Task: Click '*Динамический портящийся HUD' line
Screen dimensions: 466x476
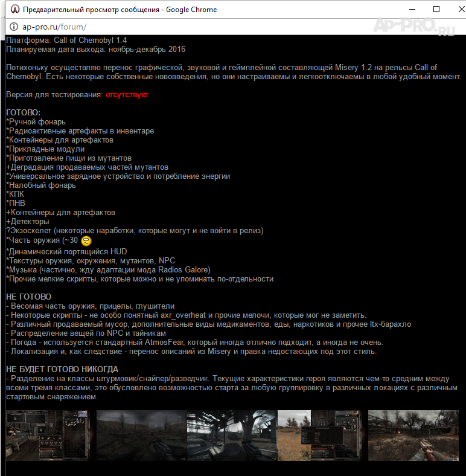Action: 66,252
